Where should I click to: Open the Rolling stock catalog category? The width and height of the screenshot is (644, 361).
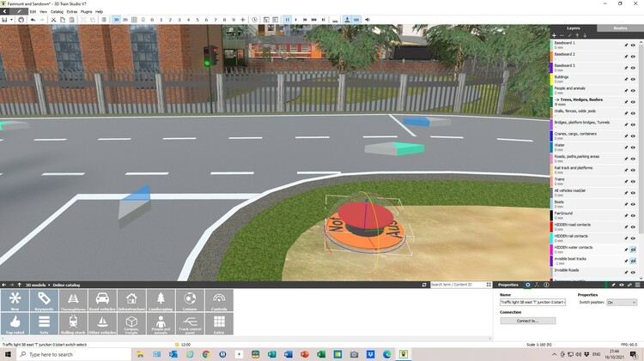pos(73,323)
